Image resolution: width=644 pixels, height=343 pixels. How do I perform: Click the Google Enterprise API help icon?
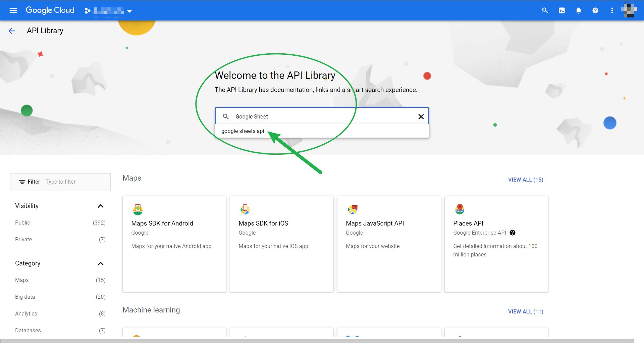pos(513,233)
